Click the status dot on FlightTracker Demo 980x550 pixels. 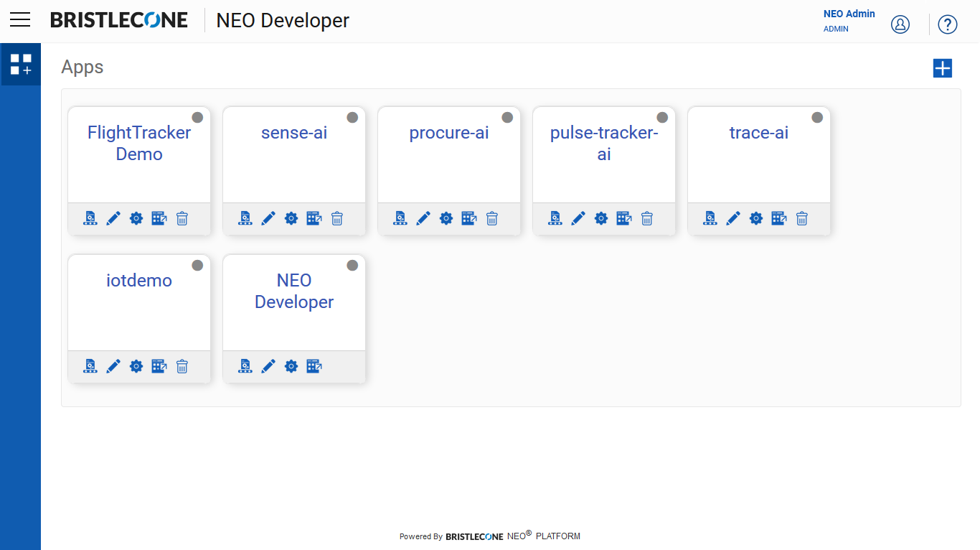pyautogui.click(x=197, y=117)
